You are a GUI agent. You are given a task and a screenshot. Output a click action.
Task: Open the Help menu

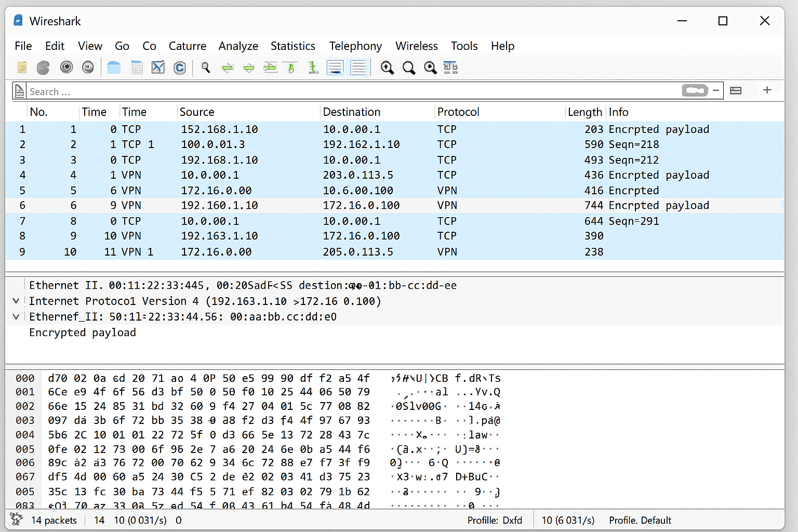(x=502, y=46)
